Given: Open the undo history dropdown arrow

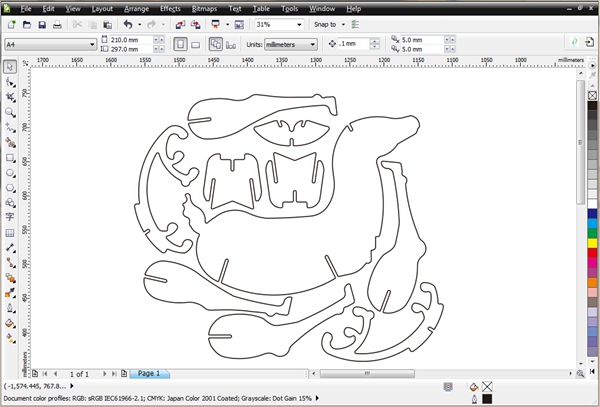Looking at the screenshot, I should (x=139, y=25).
